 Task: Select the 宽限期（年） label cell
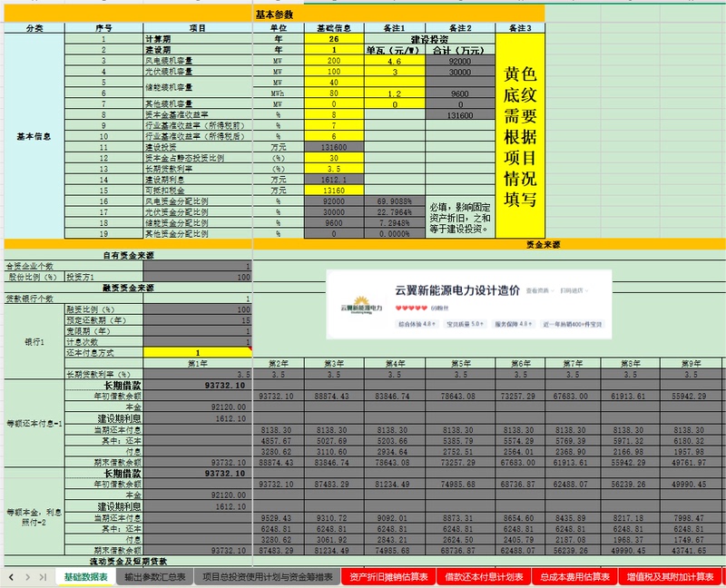(103, 331)
